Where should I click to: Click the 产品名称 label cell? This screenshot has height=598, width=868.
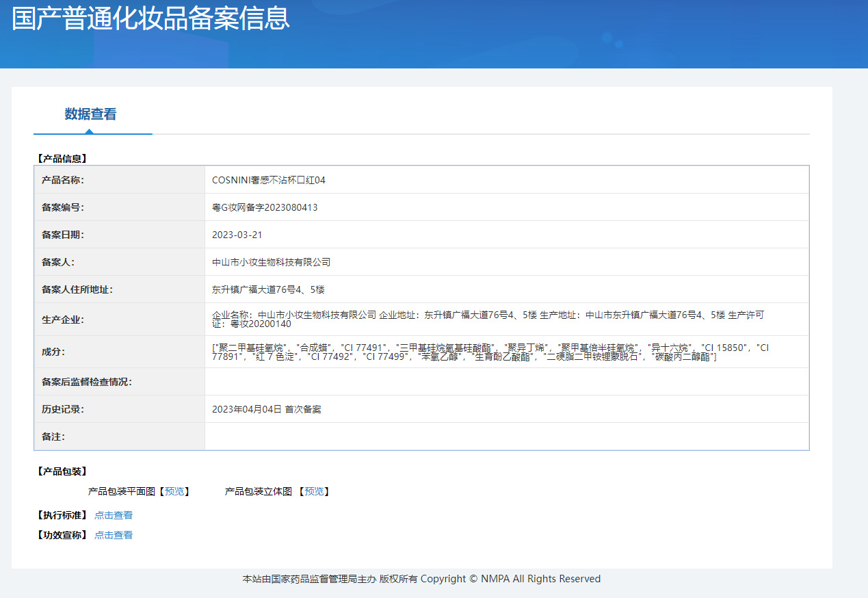62,179
